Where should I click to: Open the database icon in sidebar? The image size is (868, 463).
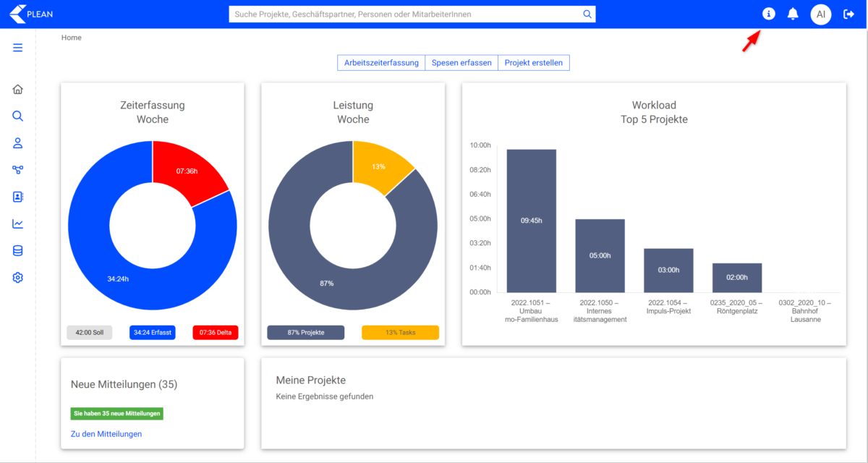coord(18,251)
